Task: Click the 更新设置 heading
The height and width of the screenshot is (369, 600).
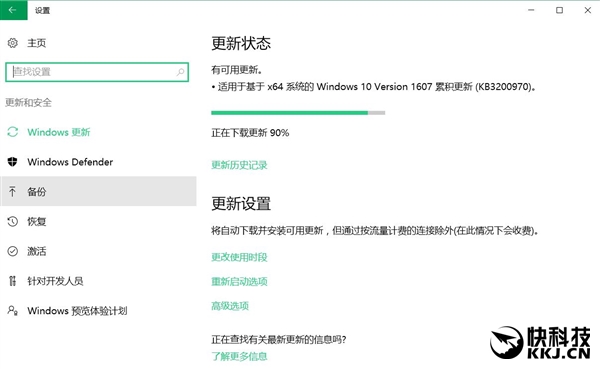Action: [x=241, y=204]
